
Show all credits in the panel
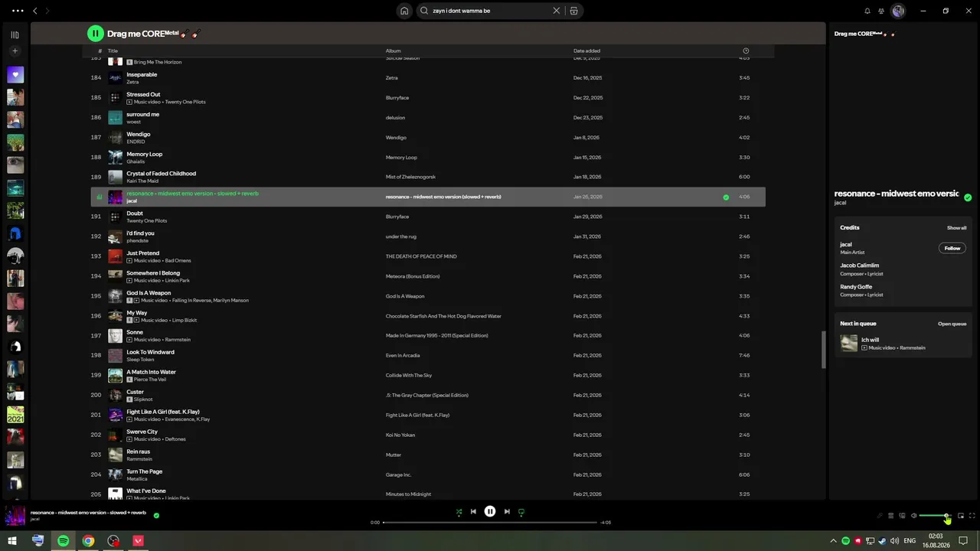pyautogui.click(x=956, y=228)
